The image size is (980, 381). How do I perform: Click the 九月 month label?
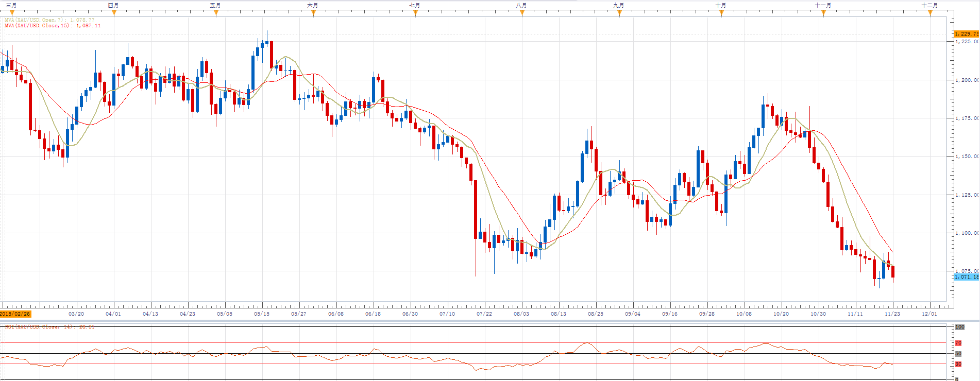point(619,5)
